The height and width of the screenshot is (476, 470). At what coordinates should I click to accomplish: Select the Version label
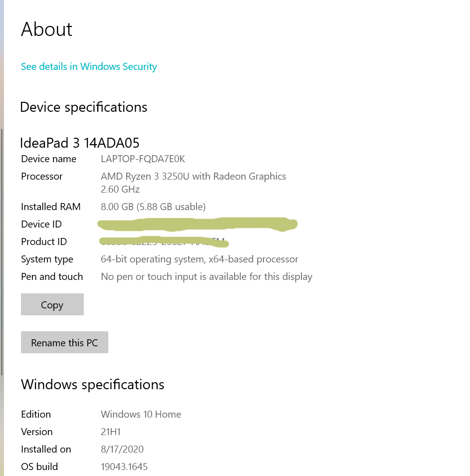coord(37,432)
